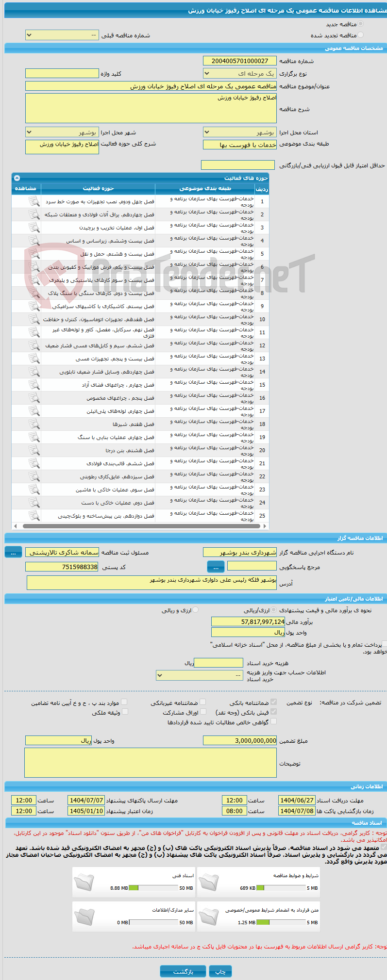The width and height of the screenshot is (387, 980).
Task: Open folder icon for سایر مدارک/اطلاعات
Action: click(84, 917)
